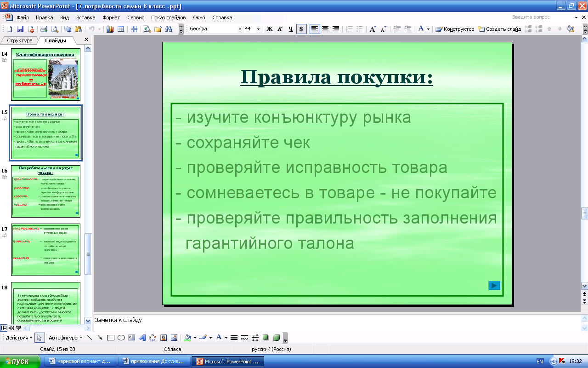Start slide show from the current slide
Image resolution: width=588 pixels, height=368 pixels.
19,328
